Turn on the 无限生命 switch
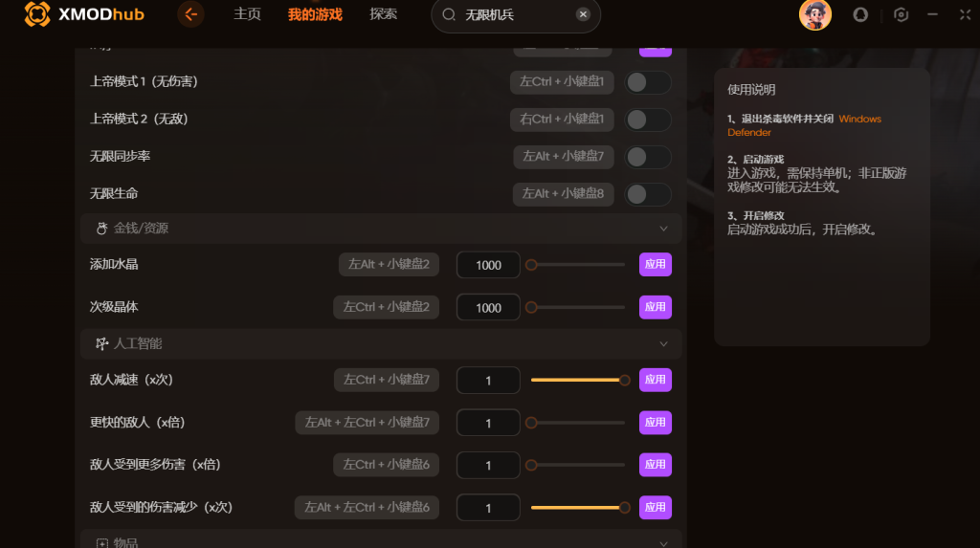Image resolution: width=980 pixels, height=548 pixels. pos(648,194)
